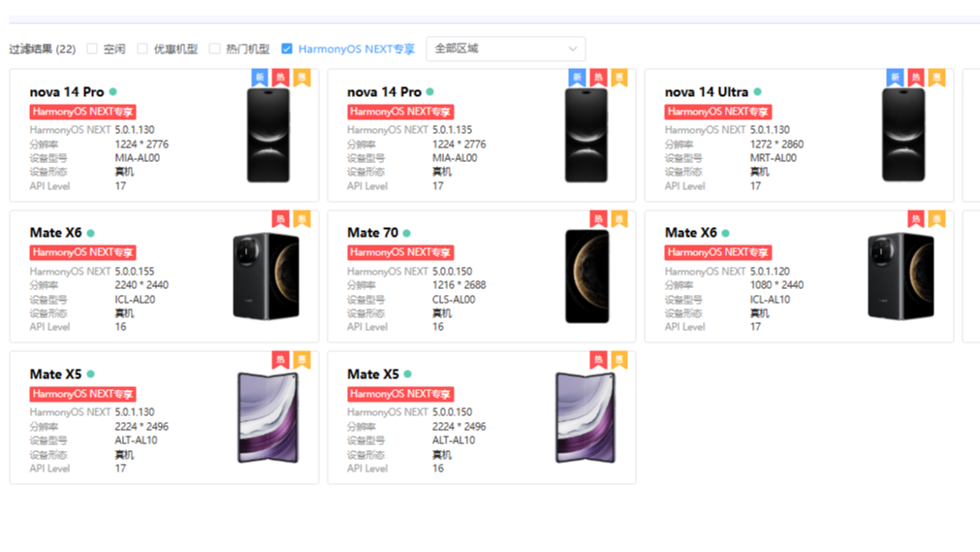Click the green status dot beside Mate 70
This screenshot has height=552, width=980.
click(x=407, y=233)
